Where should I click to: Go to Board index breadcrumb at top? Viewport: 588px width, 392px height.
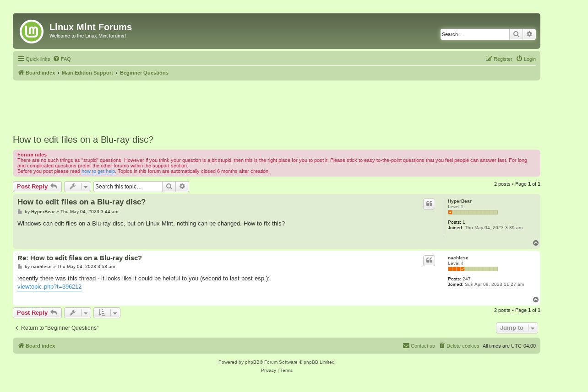(x=37, y=73)
